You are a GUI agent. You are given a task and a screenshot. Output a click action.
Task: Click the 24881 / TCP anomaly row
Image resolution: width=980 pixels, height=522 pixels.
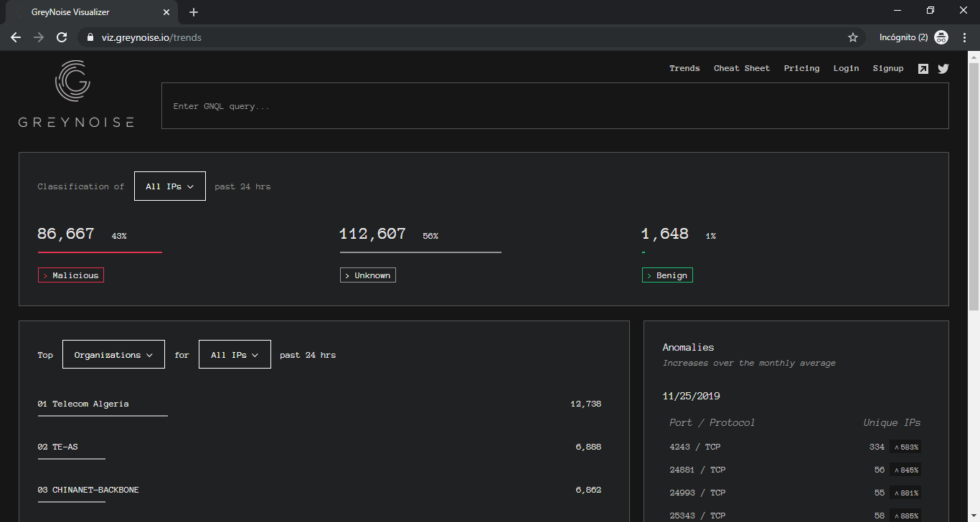795,470
